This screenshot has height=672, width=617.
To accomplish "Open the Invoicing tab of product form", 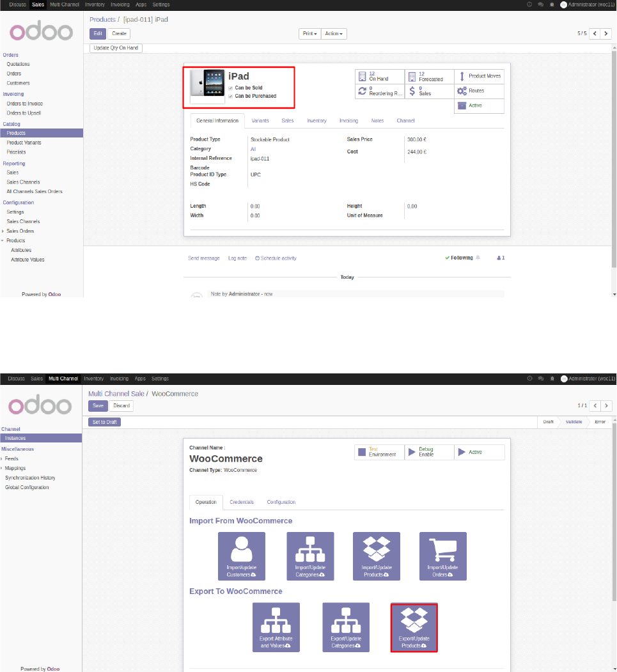I will [348, 121].
